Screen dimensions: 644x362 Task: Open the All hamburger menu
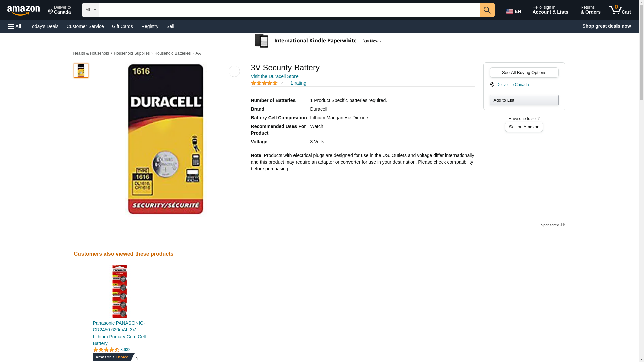coord(15,26)
